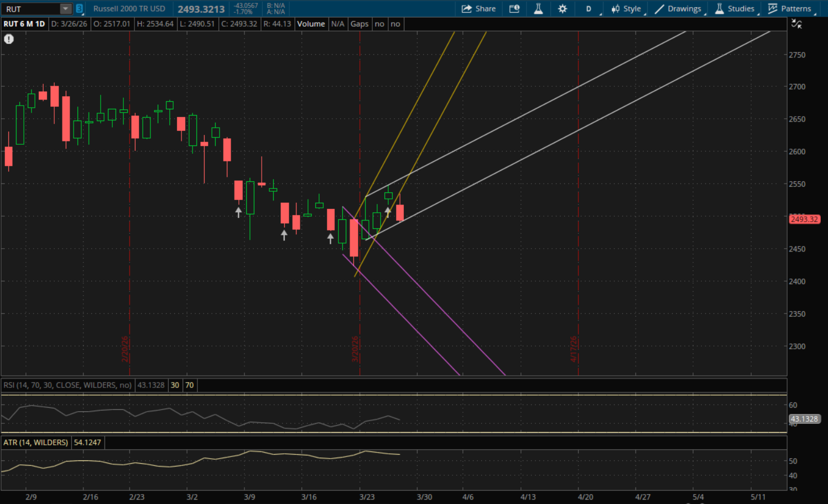Expand the RUT symbol dropdown arrow
This screenshot has width=828, height=504.
(65, 9)
